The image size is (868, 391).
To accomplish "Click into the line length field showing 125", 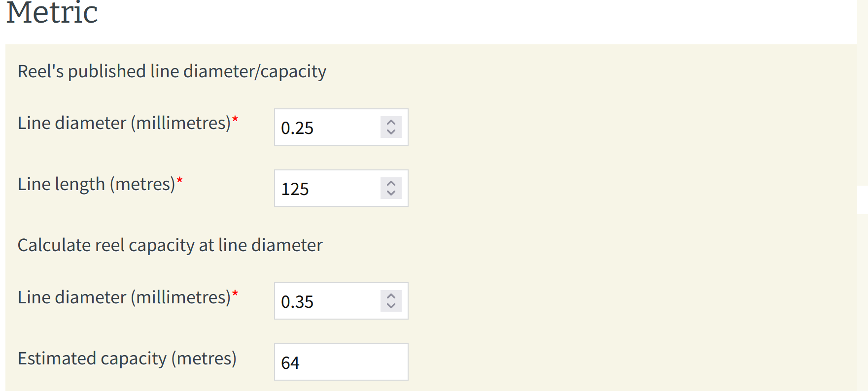I will (326, 189).
